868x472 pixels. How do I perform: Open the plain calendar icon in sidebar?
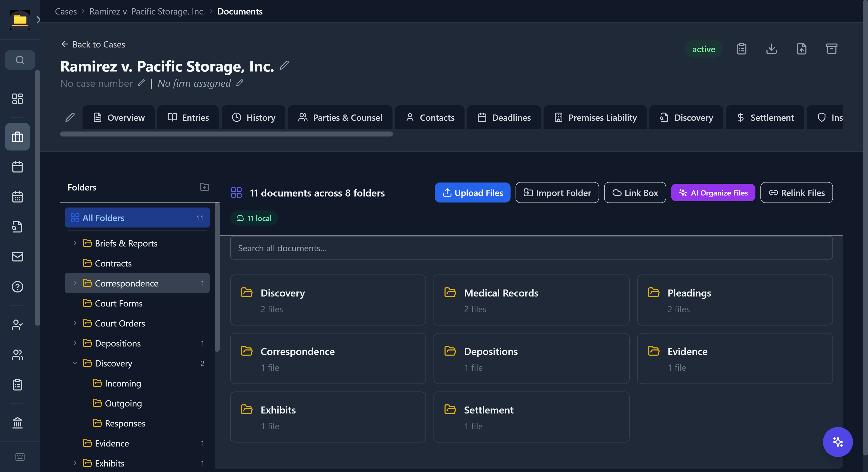[x=18, y=167]
